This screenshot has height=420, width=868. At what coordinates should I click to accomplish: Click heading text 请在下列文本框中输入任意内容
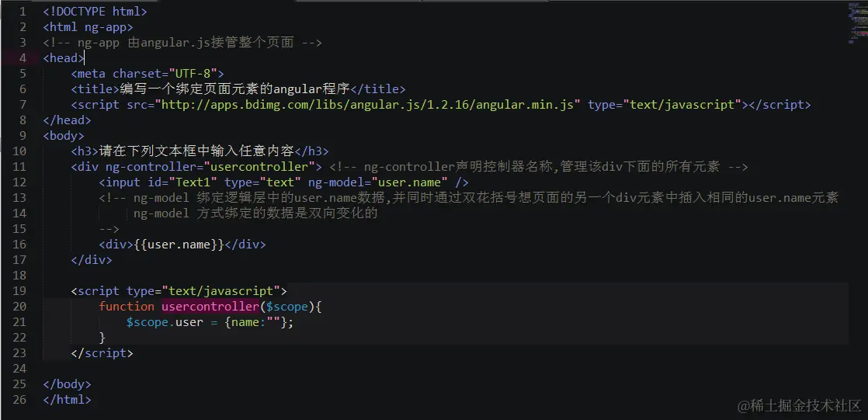[x=196, y=151]
